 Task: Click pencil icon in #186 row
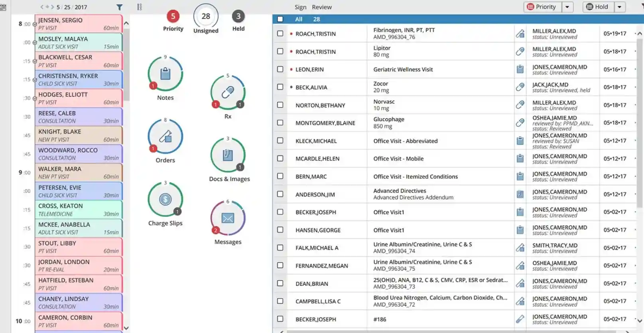(x=520, y=319)
